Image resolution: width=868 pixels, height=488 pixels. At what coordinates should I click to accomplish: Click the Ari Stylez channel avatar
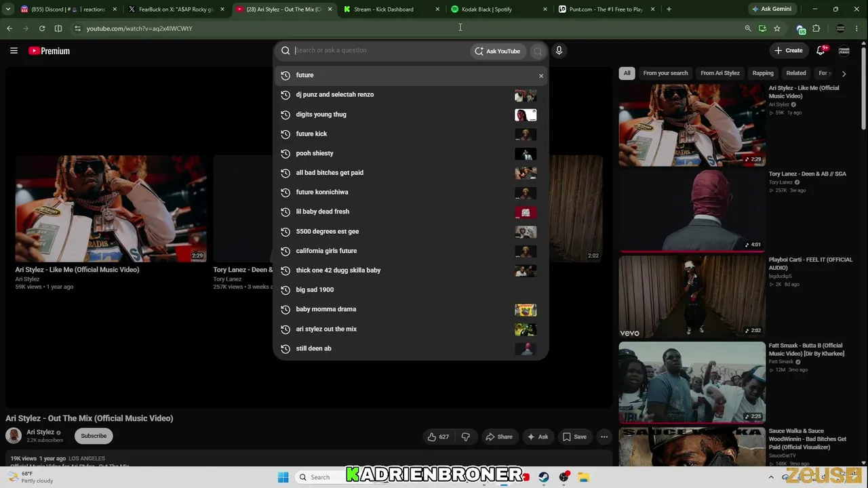tap(13, 436)
